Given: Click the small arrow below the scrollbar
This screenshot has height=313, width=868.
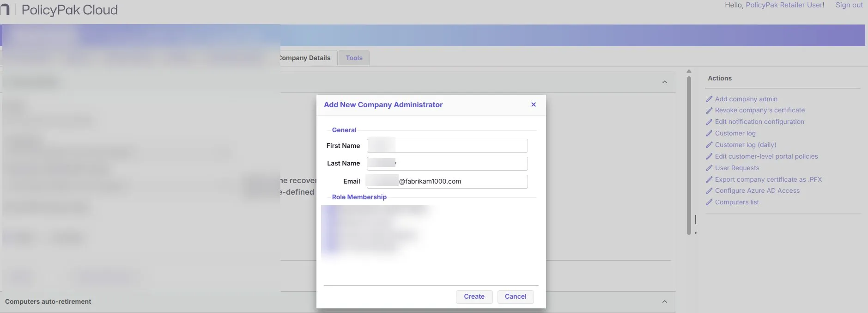Looking at the screenshot, I should click(696, 233).
